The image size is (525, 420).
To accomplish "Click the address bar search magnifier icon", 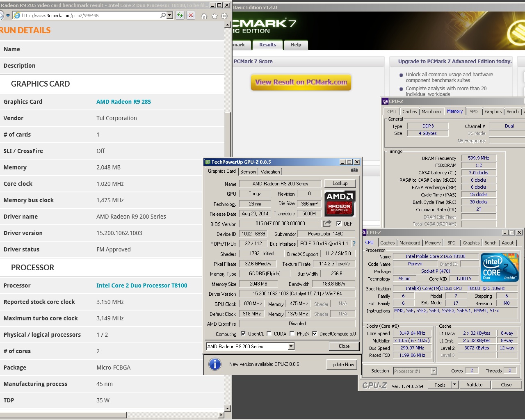I will pyautogui.click(x=163, y=15).
